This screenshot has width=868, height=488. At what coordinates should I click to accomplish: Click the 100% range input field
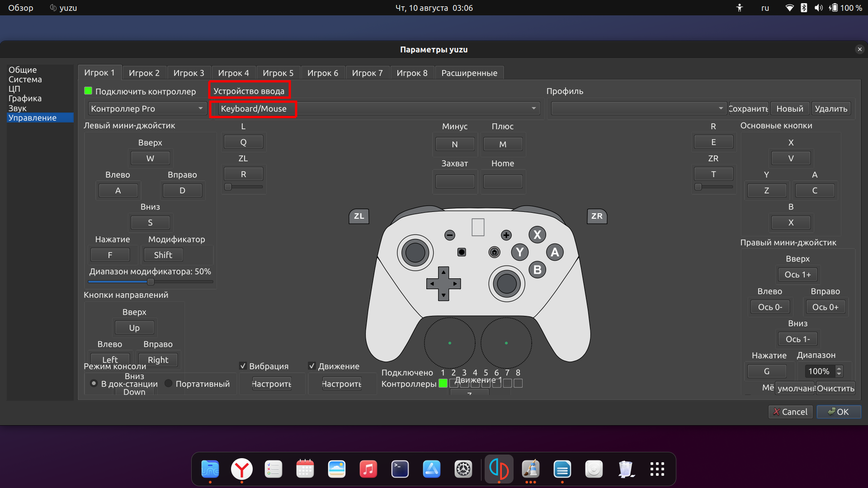(x=819, y=371)
